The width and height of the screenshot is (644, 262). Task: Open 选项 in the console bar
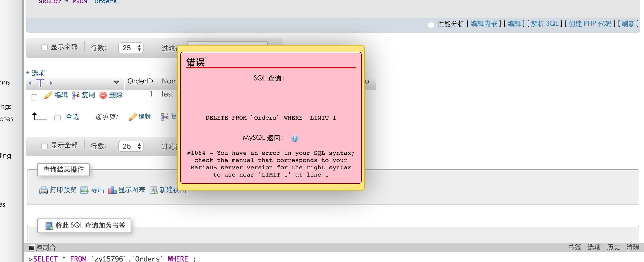point(594,247)
